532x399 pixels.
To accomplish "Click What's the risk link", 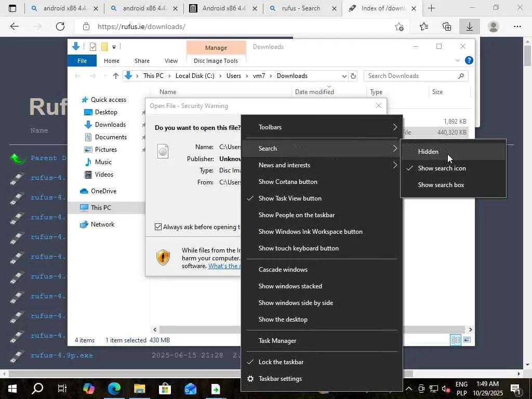I will coord(224,266).
